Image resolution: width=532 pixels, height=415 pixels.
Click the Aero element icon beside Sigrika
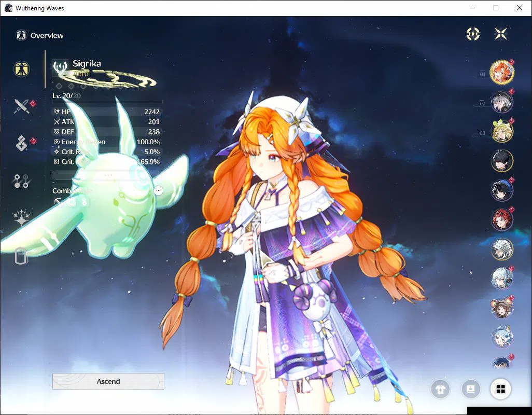[60, 67]
